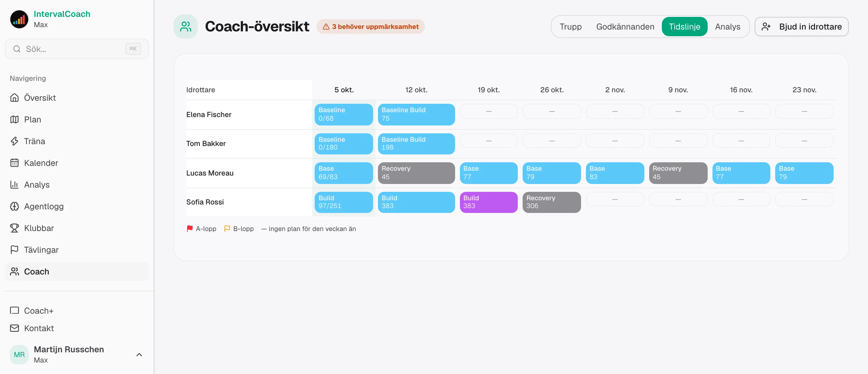
Task: Open Klubbar via its trophy icon
Action: coord(14,228)
